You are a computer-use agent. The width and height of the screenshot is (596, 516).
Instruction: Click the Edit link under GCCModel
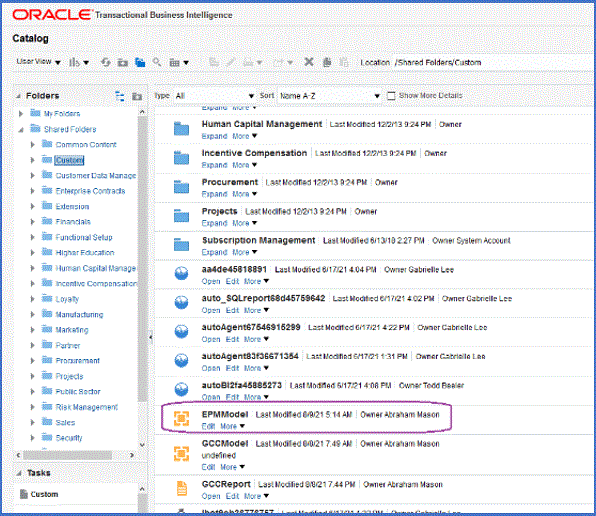coord(208,467)
